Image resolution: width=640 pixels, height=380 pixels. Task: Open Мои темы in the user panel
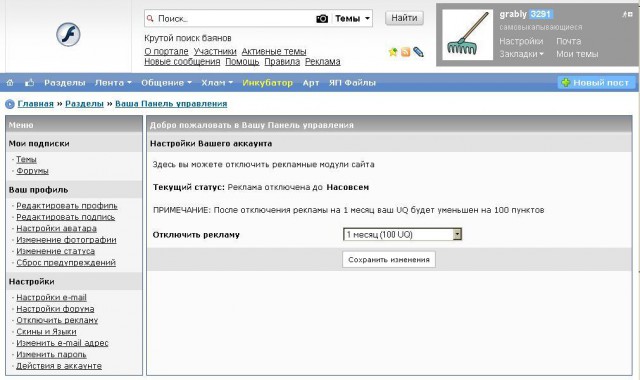577,54
